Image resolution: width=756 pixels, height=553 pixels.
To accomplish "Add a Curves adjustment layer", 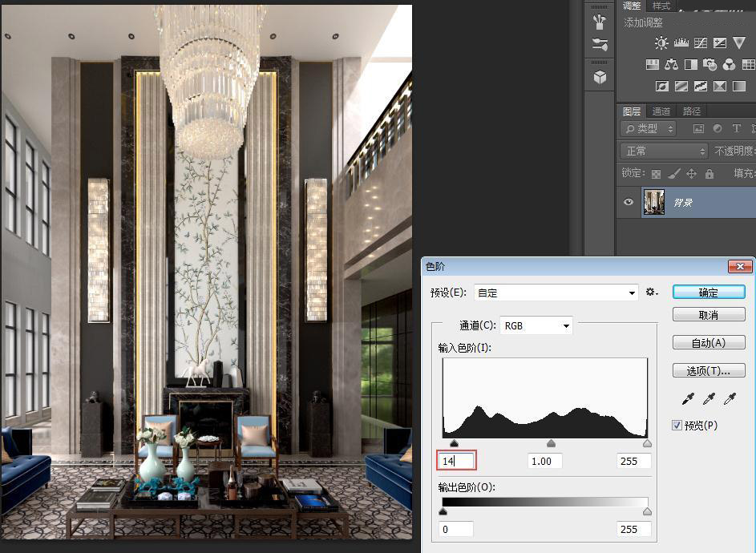I will 700,43.
